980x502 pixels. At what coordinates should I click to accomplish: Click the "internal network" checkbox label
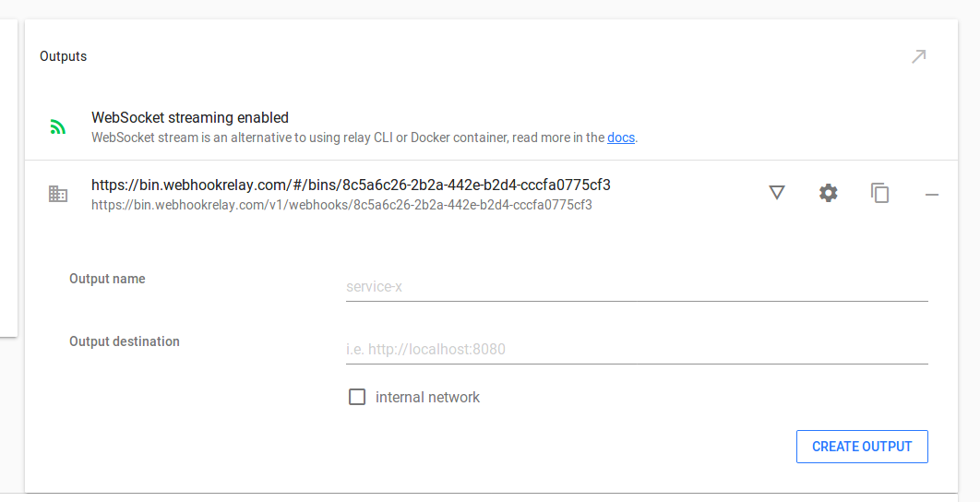point(427,397)
